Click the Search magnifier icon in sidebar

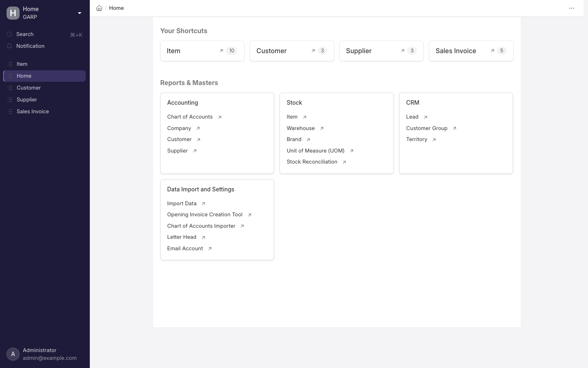point(9,34)
